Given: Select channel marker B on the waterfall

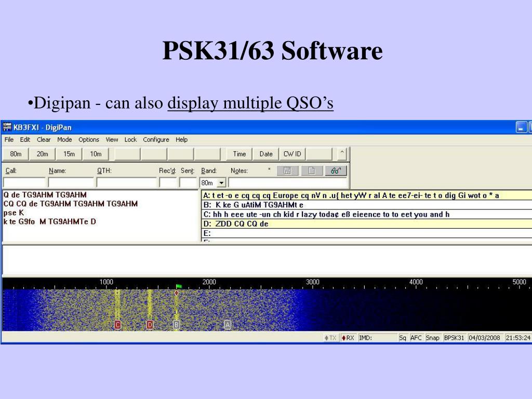Looking at the screenshot, I should pos(177,325).
